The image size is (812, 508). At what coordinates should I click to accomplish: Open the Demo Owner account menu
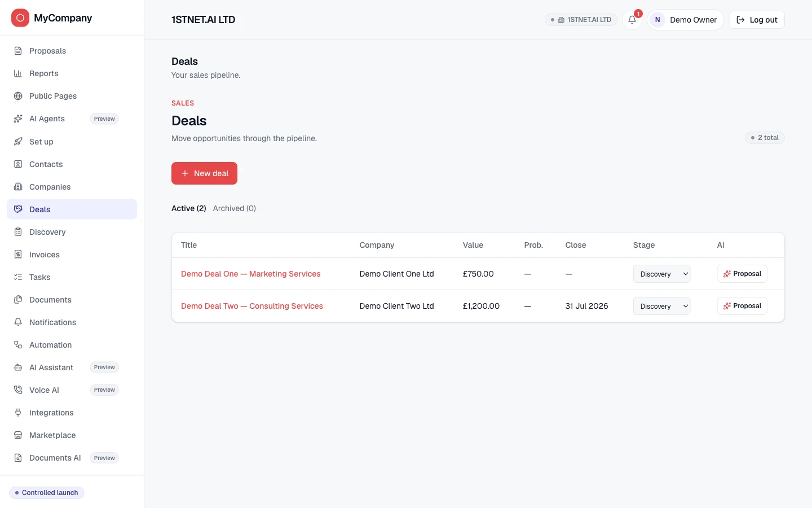pos(685,20)
